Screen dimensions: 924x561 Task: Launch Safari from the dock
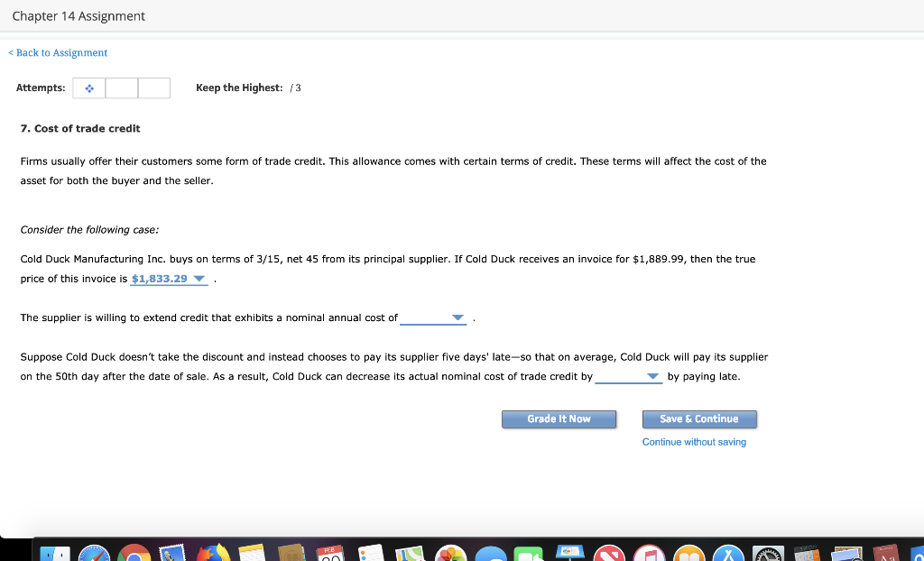point(94,554)
